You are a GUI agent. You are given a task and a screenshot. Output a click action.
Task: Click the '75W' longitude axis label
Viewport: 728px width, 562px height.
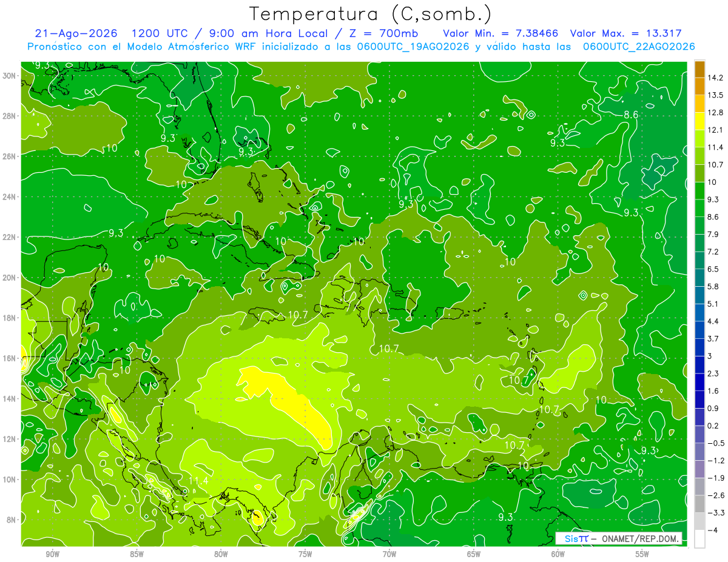click(305, 554)
